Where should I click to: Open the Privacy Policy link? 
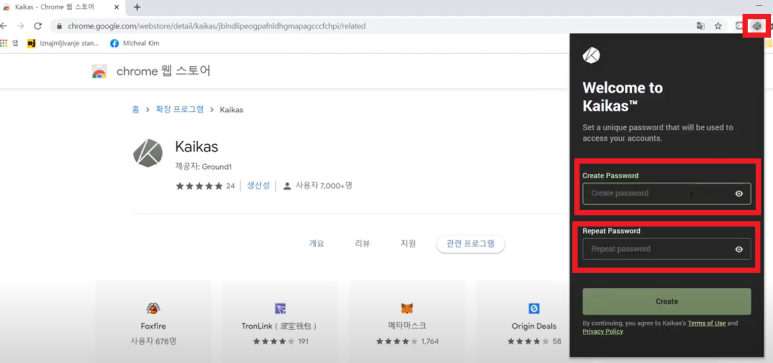[602, 331]
